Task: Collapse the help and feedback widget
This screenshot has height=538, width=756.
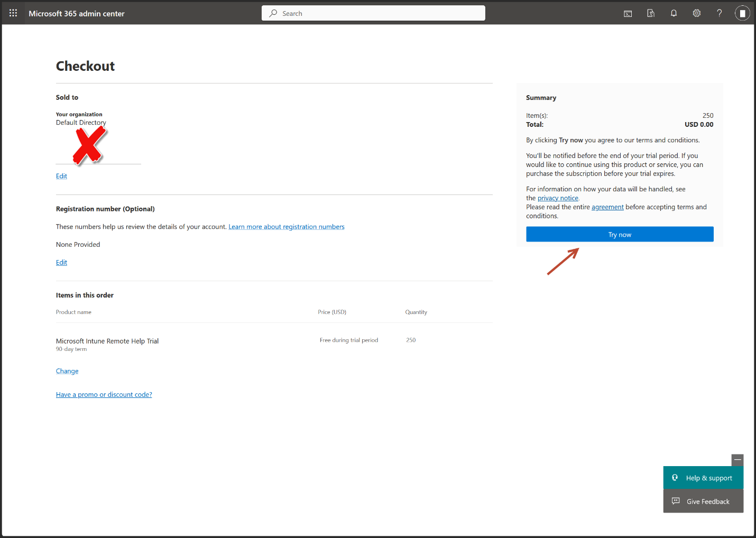Action: (x=737, y=460)
